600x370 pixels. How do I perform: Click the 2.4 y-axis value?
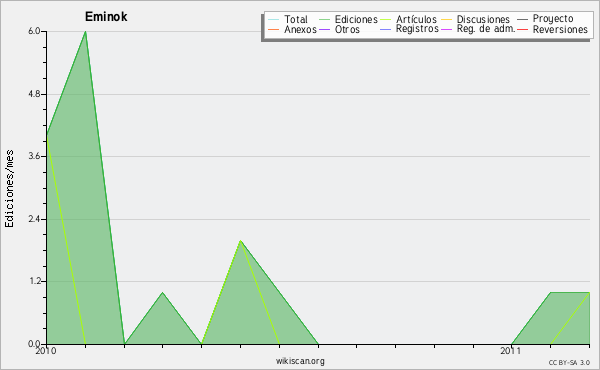[34, 219]
